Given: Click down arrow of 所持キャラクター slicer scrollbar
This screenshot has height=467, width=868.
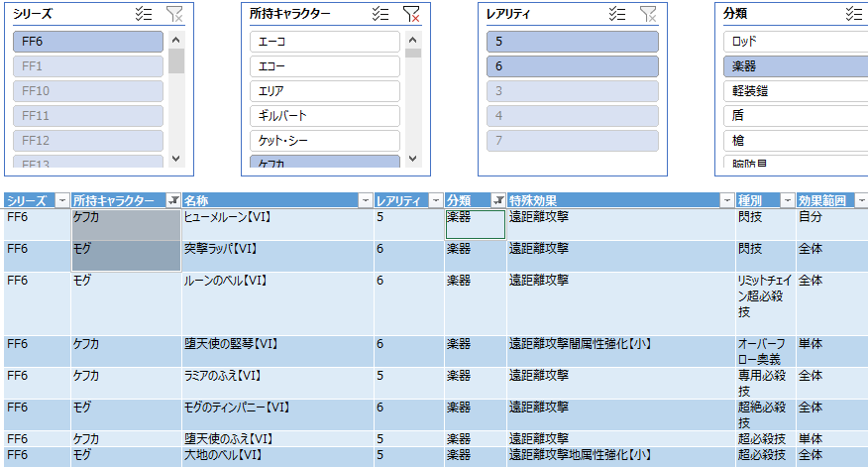Looking at the screenshot, I should 412,159.
